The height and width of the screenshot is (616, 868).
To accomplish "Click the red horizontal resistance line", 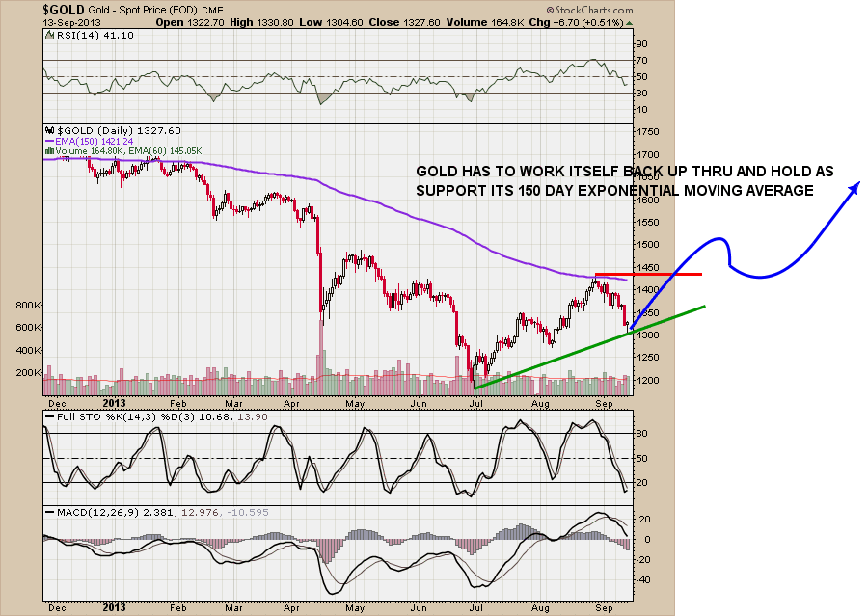I will point(648,275).
